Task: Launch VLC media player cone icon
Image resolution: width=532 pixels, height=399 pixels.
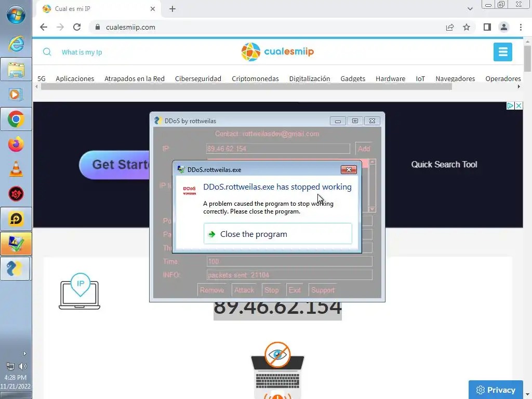Action: coord(16,169)
